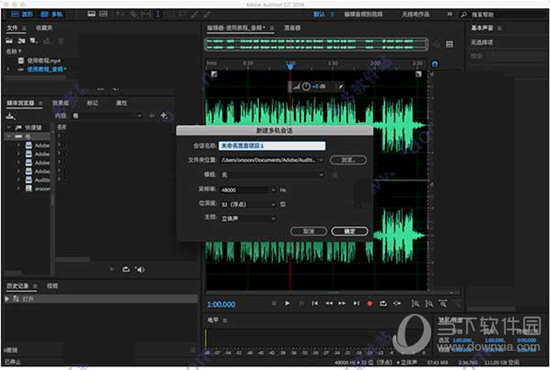Click Media Browser download-to-drive icon
Viewport: 550px width, 370px height.
click(11, 116)
